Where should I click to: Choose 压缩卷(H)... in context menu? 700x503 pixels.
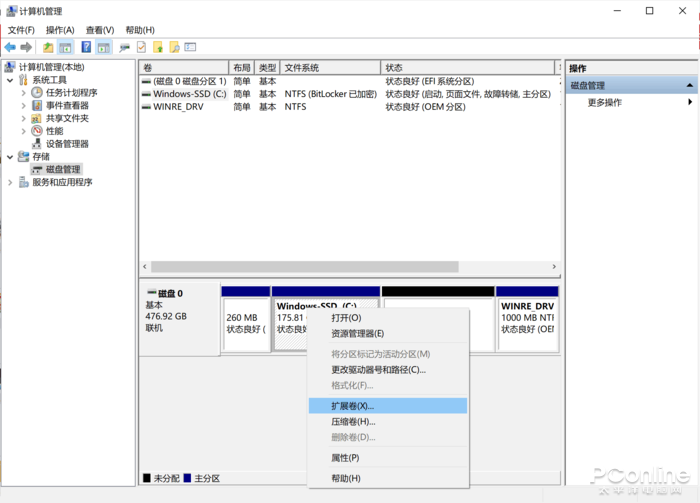coord(388,421)
